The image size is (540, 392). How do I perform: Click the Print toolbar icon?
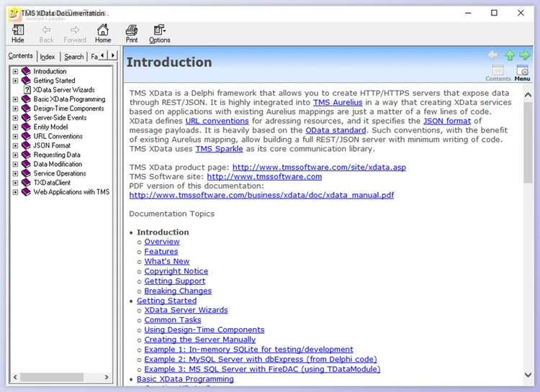coord(132,34)
